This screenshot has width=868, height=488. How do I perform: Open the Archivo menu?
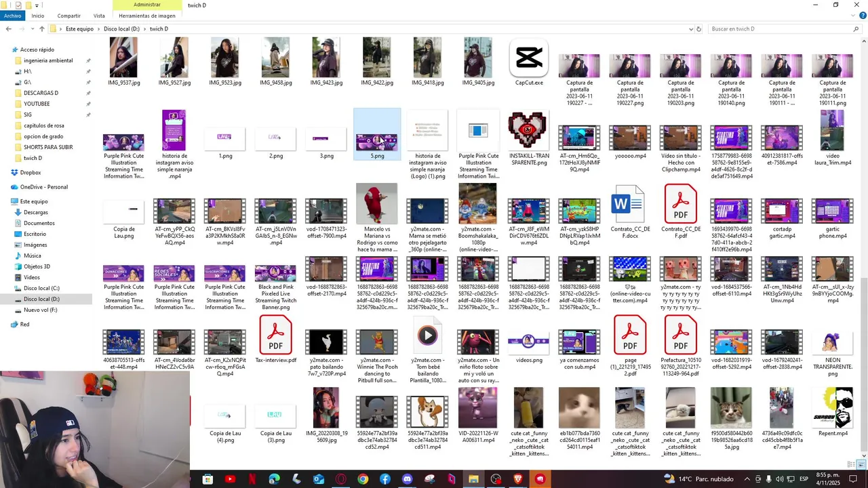(x=12, y=16)
